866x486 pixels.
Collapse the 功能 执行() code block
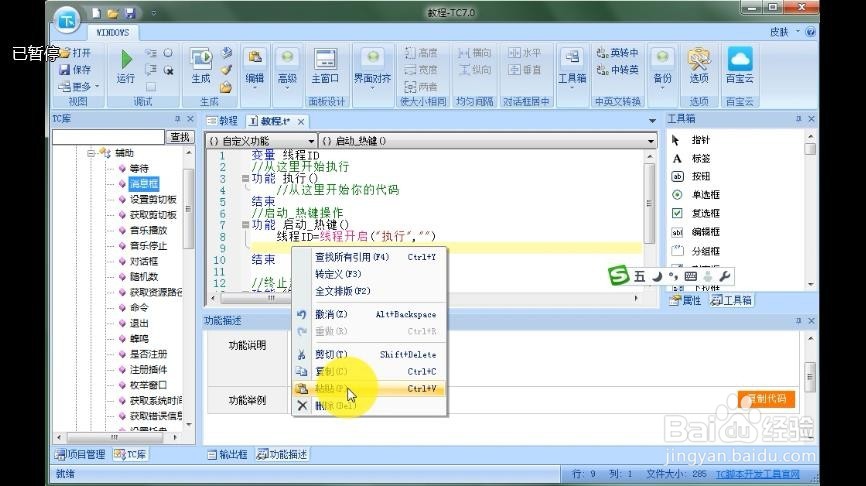click(x=245, y=178)
